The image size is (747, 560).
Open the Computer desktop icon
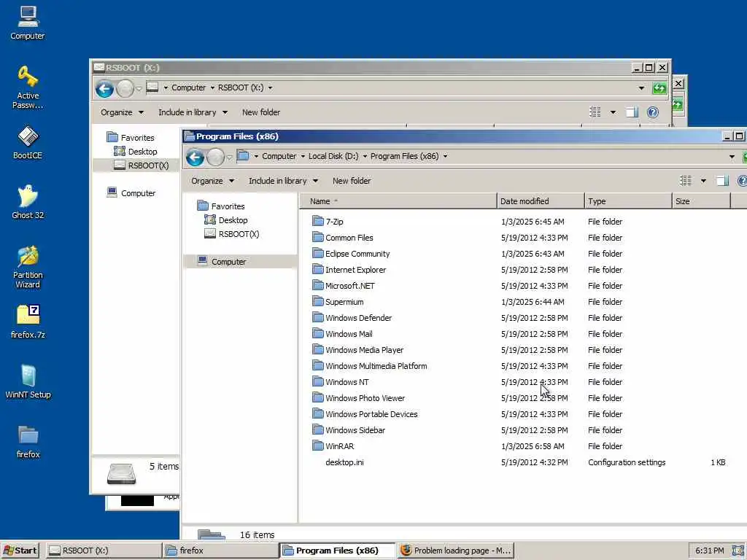[28, 23]
